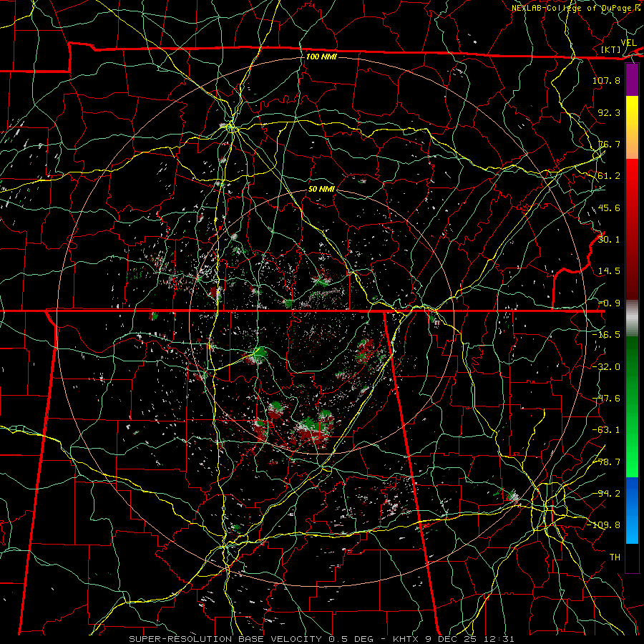Click the 107.8 velocity scale value

606,80
